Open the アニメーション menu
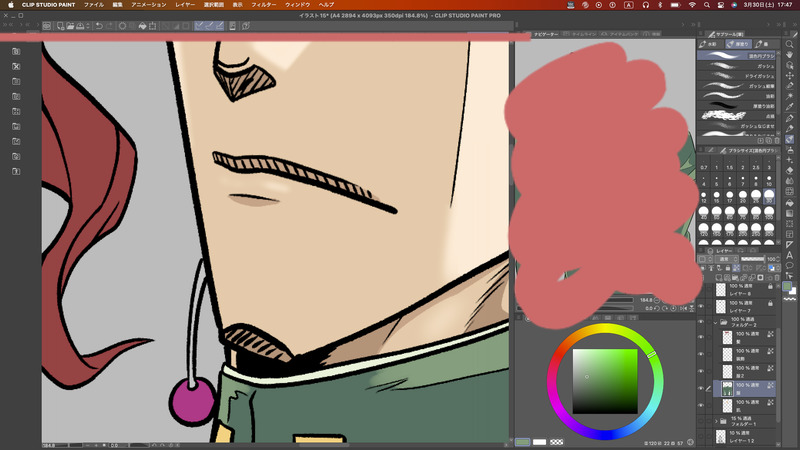The image size is (800, 450). [x=148, y=5]
